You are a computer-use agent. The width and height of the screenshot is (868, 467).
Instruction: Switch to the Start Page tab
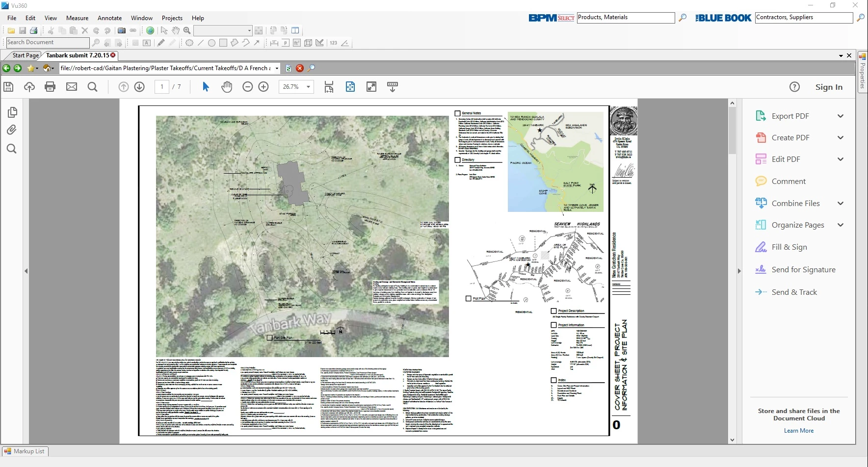pos(25,55)
